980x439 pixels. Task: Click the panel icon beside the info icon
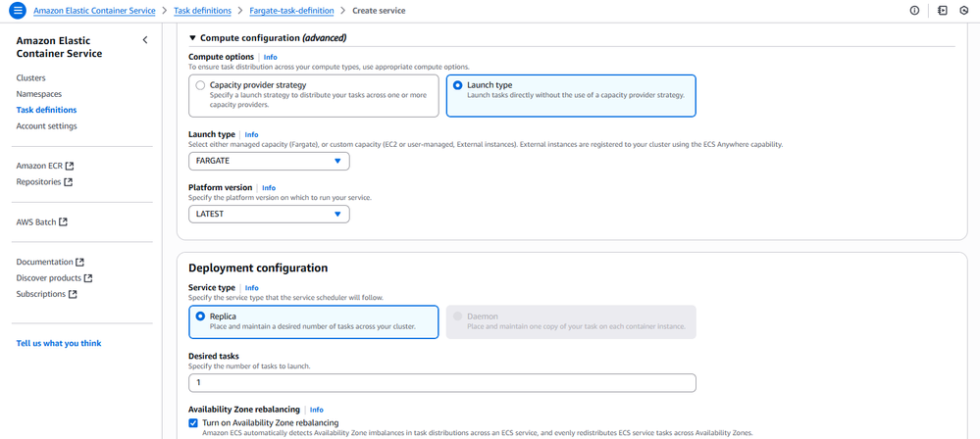pos(942,11)
